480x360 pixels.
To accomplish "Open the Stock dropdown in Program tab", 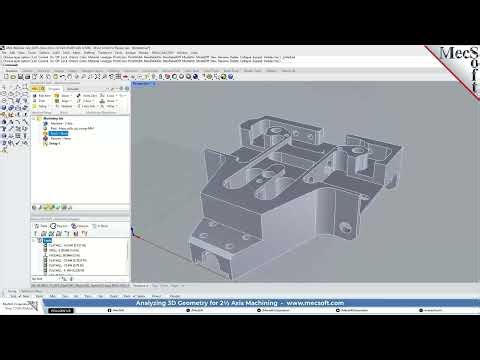I will pos(63,96).
